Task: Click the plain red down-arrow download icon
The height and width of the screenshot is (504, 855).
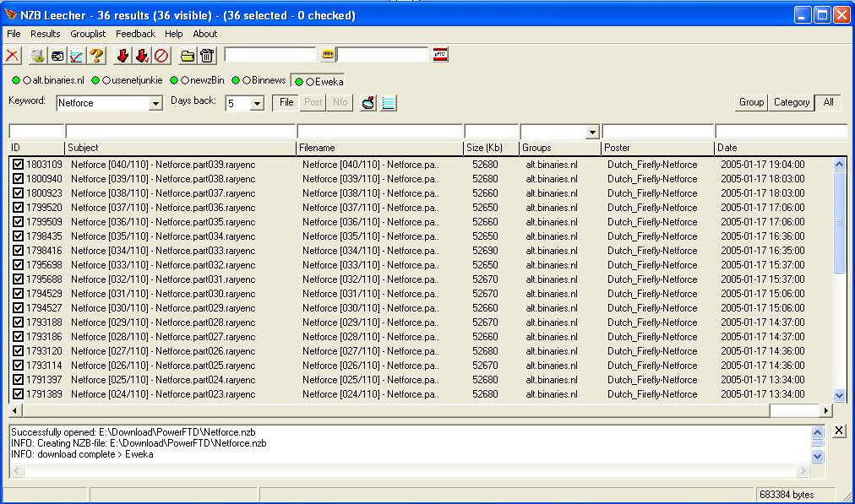Action: [x=123, y=55]
